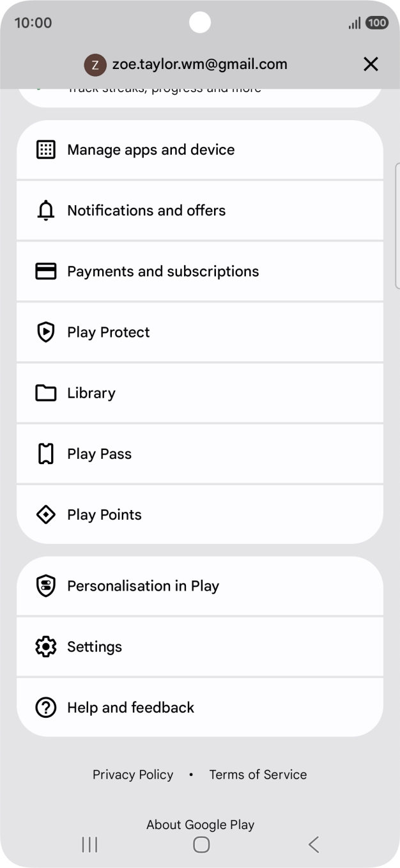Tap the shield icon for Play Protect
This screenshot has width=400, height=868.
pos(45,332)
